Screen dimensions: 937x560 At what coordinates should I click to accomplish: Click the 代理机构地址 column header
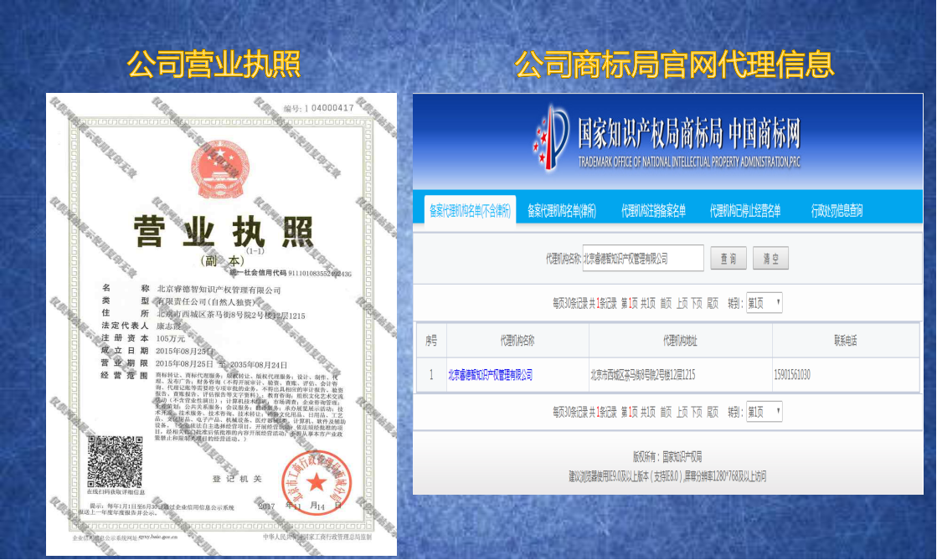pos(680,341)
